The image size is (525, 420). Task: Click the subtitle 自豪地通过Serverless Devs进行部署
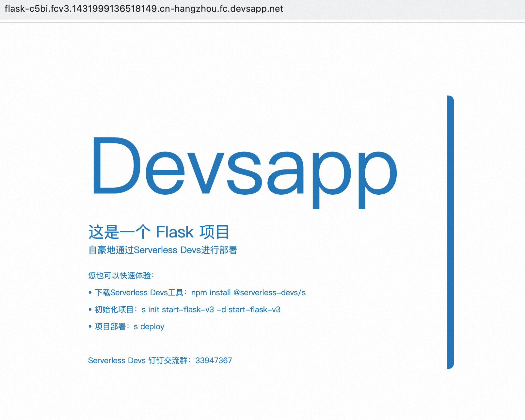tap(163, 250)
